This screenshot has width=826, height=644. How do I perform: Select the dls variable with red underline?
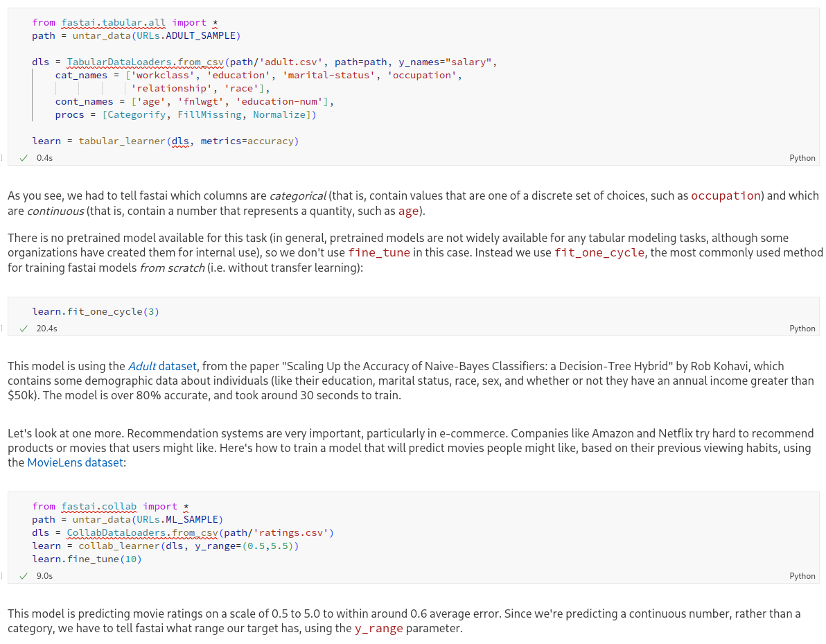[x=180, y=141]
